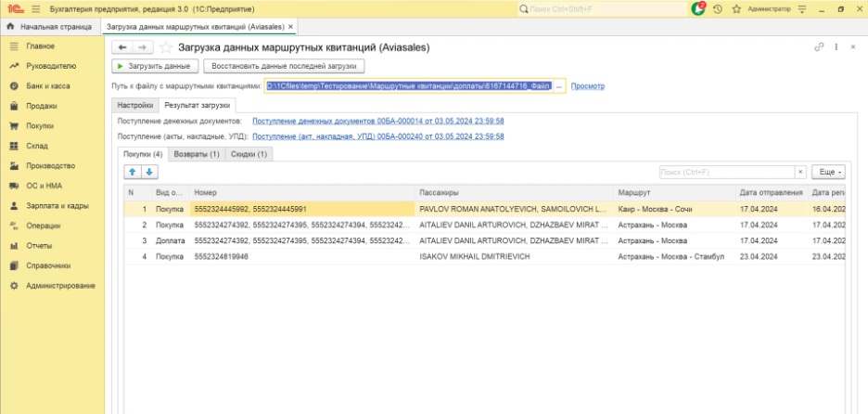The height and width of the screenshot is (414, 868).
Task: Click the Отчеты bar chart icon
Action: pyautogui.click(x=15, y=245)
